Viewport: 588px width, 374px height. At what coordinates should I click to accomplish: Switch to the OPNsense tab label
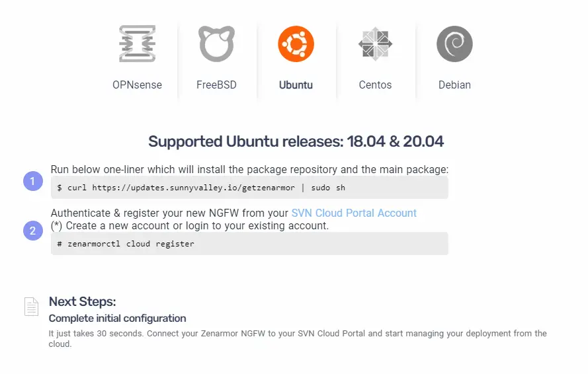pyautogui.click(x=137, y=85)
